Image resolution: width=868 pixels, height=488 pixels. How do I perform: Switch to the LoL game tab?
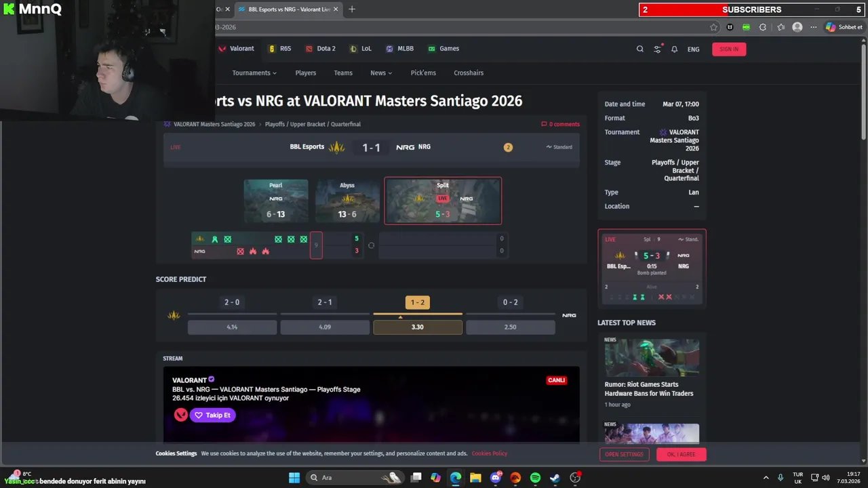pos(361,49)
